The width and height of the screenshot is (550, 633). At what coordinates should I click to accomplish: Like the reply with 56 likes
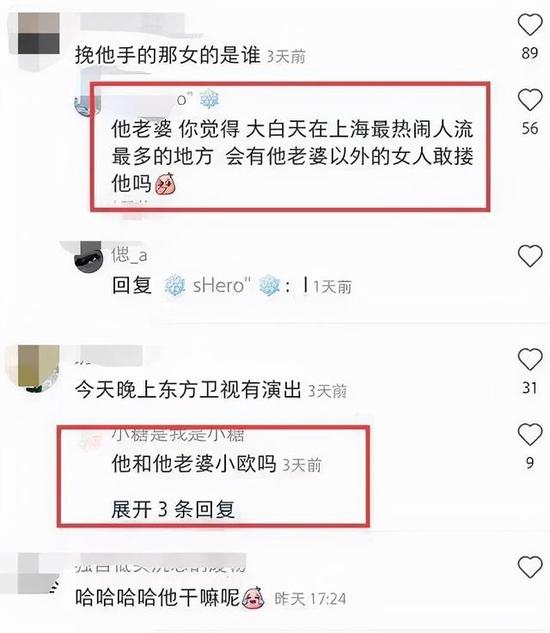tap(530, 100)
